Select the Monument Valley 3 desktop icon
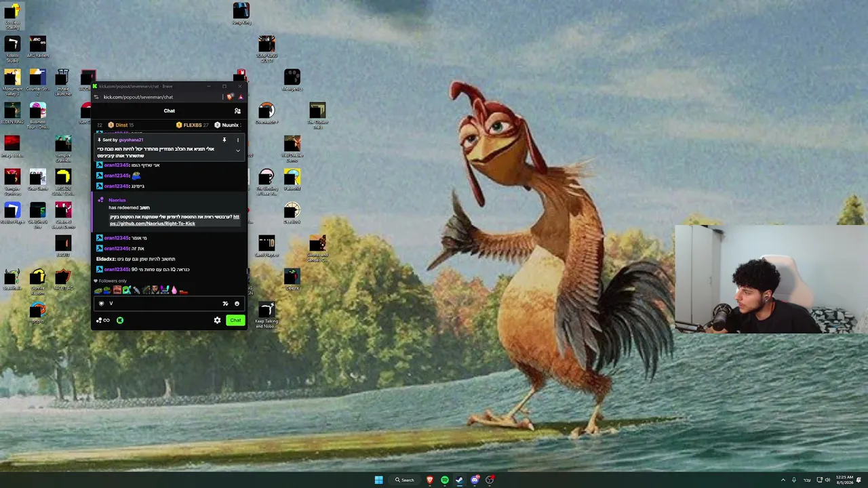This screenshot has height=488, width=868. [x=13, y=82]
